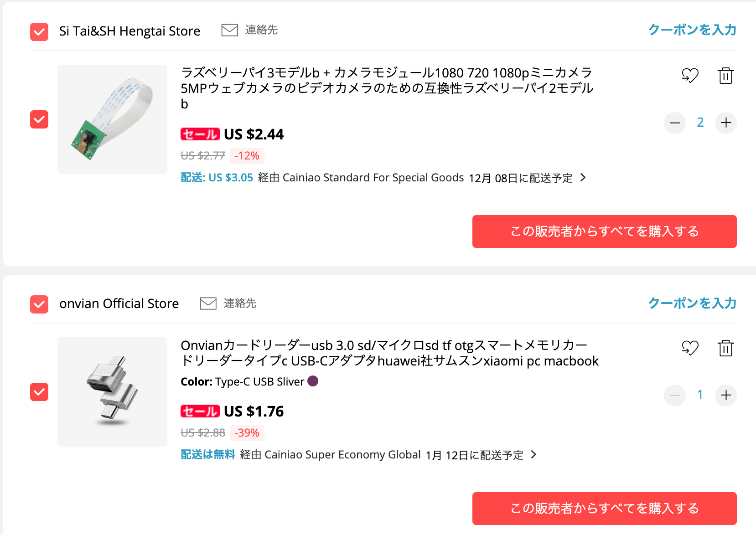Remove Onvian card reader using trash icon
Viewport: 756px width, 535px height.
(x=725, y=348)
